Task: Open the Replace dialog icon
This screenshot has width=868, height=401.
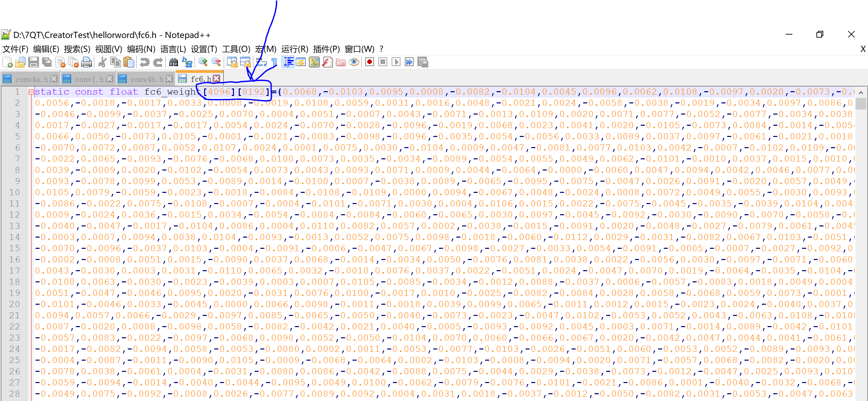Action: (x=187, y=62)
